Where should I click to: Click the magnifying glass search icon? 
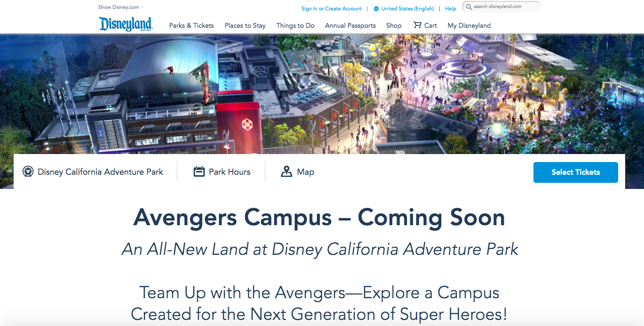[469, 7]
